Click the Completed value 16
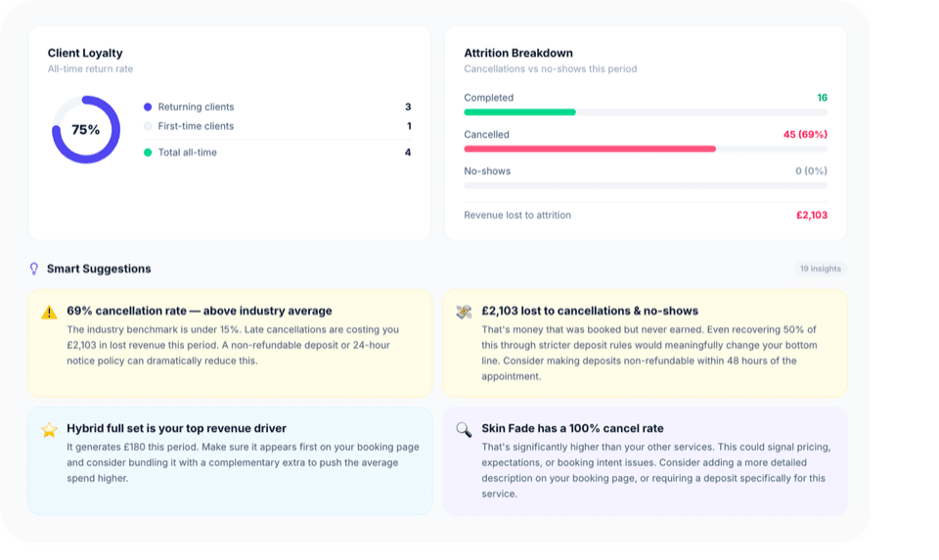Screen dimensions: 939x560 pos(823,98)
